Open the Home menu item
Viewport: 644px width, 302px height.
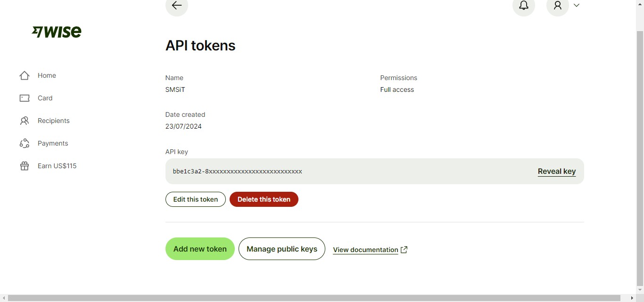(47, 75)
